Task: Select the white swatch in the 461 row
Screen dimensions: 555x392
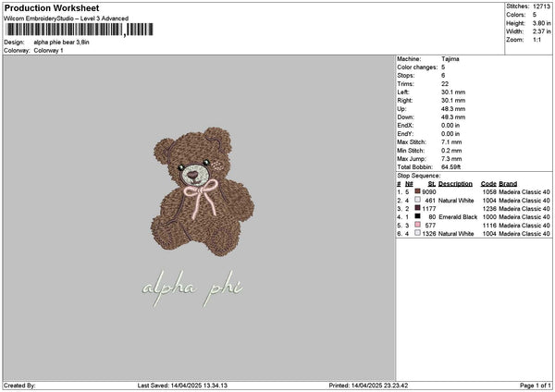Action: coord(418,200)
